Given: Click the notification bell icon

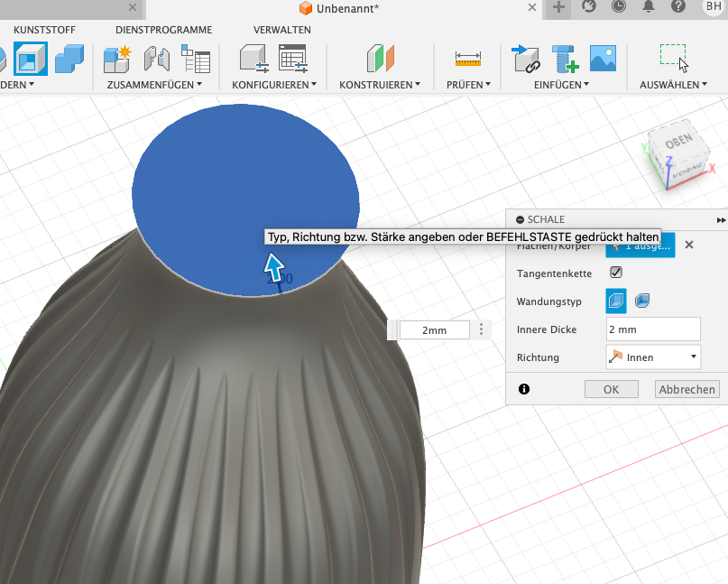Looking at the screenshot, I should pos(648,7).
